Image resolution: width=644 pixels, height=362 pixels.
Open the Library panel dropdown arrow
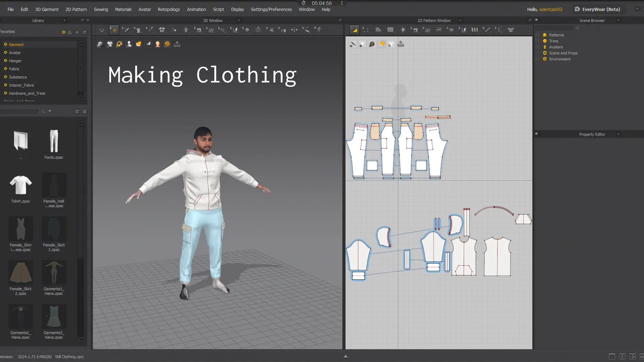pyautogui.click(x=64, y=20)
